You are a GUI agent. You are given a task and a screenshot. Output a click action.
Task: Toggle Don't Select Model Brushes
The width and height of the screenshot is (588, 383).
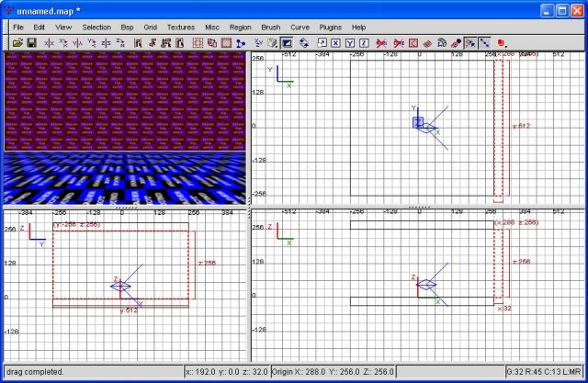(x=381, y=43)
